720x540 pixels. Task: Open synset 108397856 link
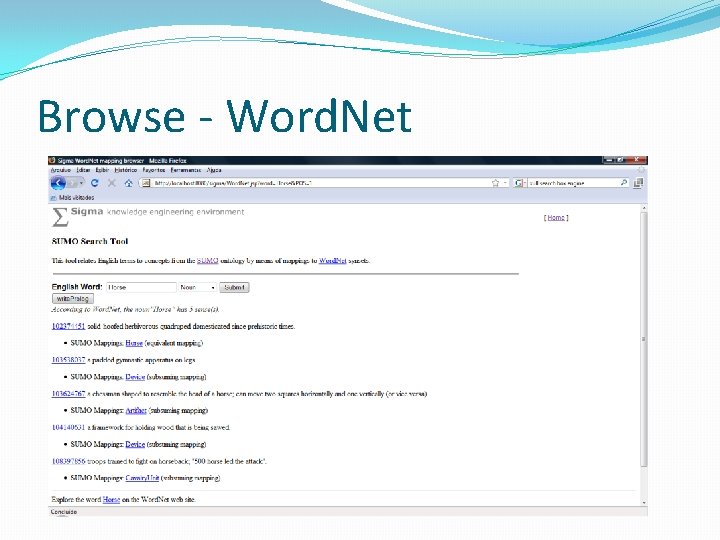point(68,461)
